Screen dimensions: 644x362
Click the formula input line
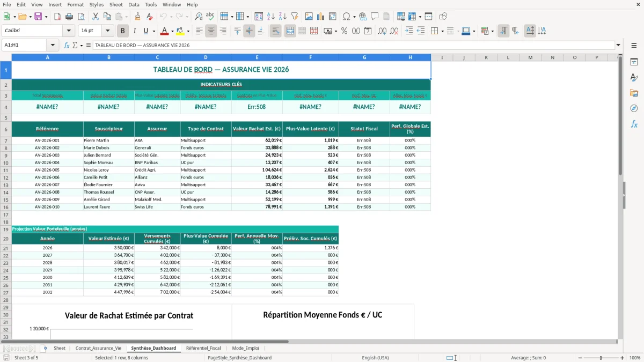pyautogui.click(x=353, y=46)
